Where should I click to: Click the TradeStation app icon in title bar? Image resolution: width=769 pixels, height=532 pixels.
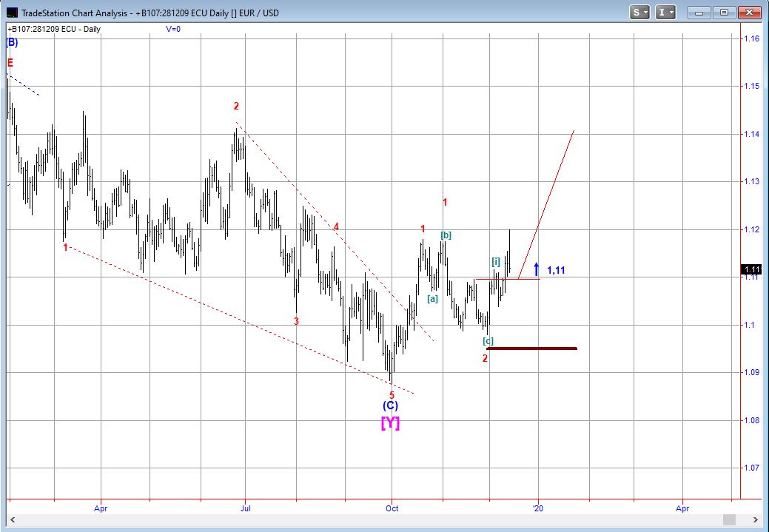tap(12, 13)
